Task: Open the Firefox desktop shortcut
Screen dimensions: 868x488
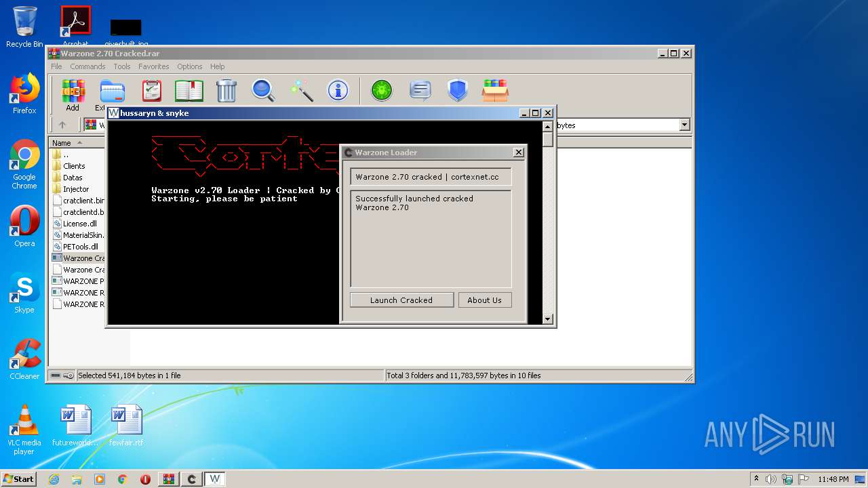Action: coord(24,94)
